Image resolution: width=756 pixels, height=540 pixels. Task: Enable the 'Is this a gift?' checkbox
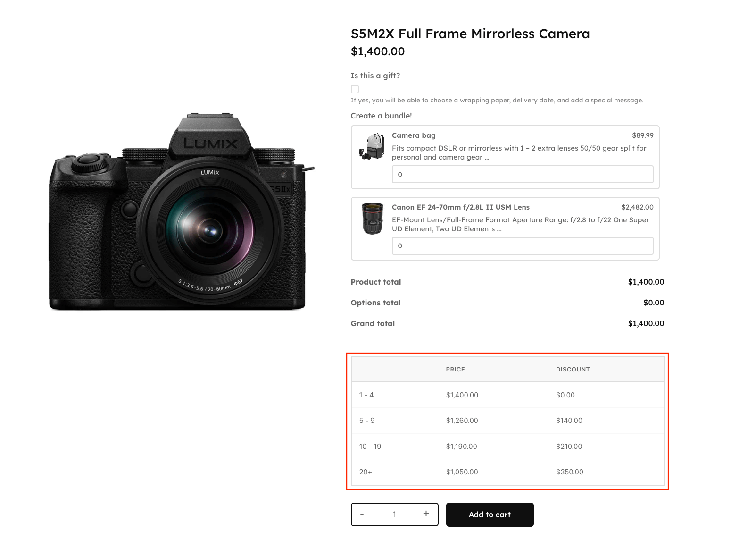(x=354, y=89)
